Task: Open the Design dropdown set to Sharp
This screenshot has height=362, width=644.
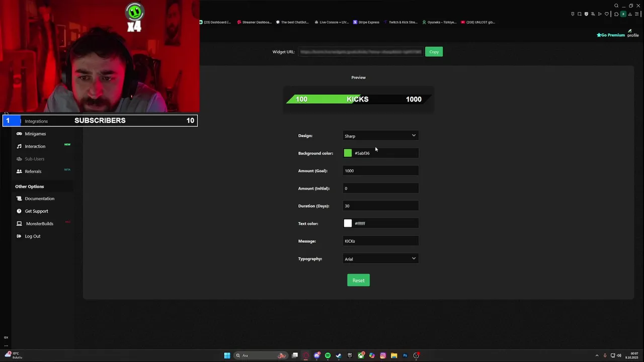Action: (380, 136)
